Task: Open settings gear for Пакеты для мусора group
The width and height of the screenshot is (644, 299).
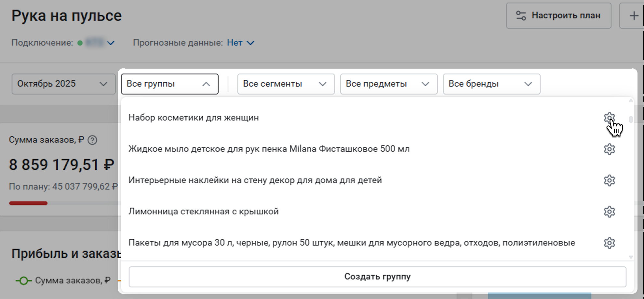Action: (609, 243)
